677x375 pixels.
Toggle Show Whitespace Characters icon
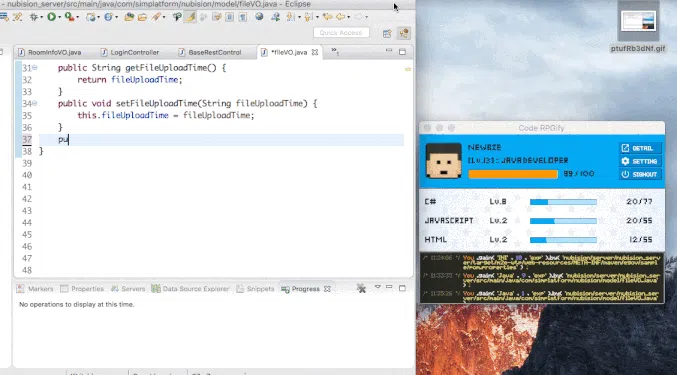(x=243, y=17)
